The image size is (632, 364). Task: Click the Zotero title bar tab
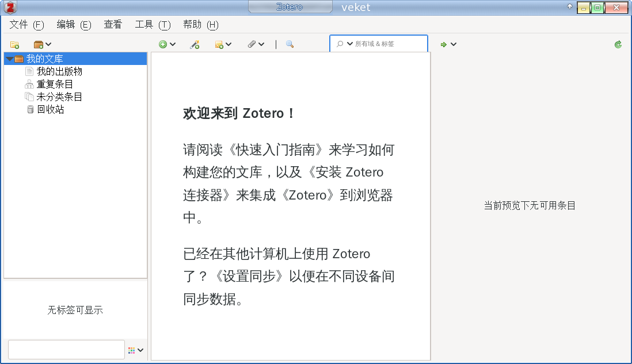[290, 7]
